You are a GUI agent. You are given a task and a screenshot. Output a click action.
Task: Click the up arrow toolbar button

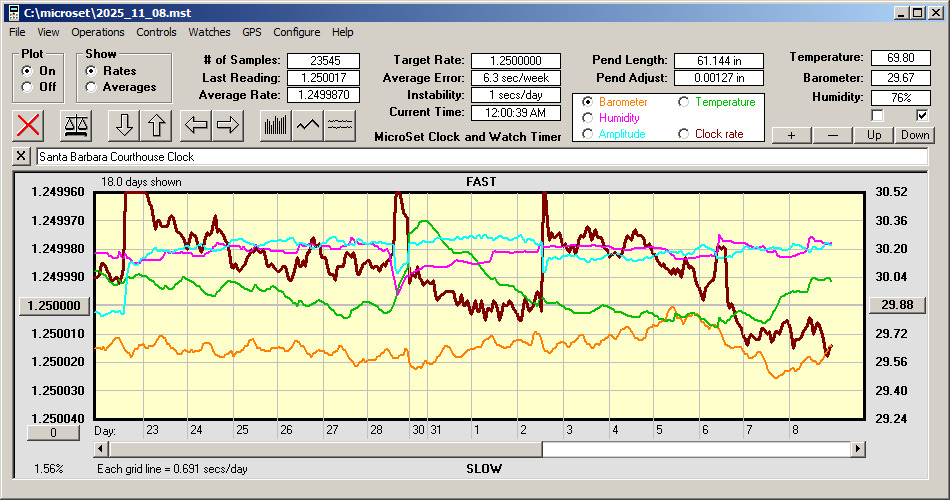tap(156, 125)
